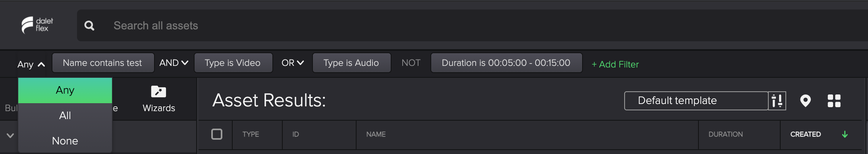Viewport: 868px width, 154px height.
Task: Edit the Name contains test filter
Action: [x=103, y=63]
